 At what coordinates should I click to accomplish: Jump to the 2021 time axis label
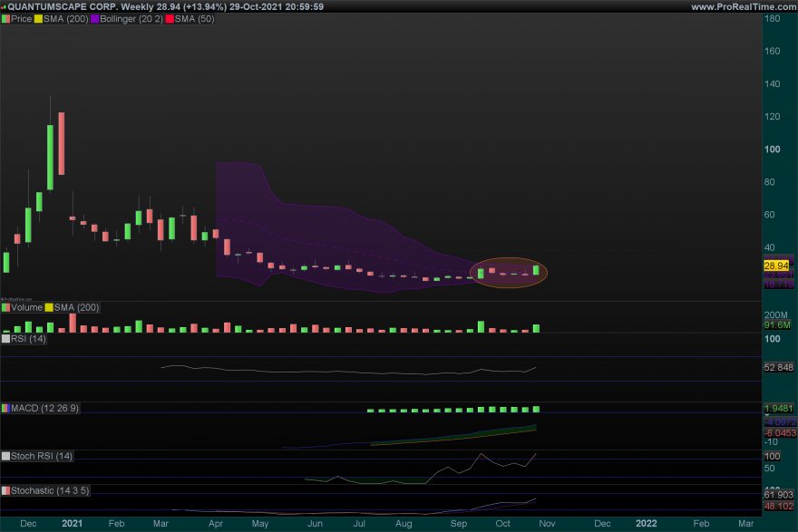click(72, 523)
